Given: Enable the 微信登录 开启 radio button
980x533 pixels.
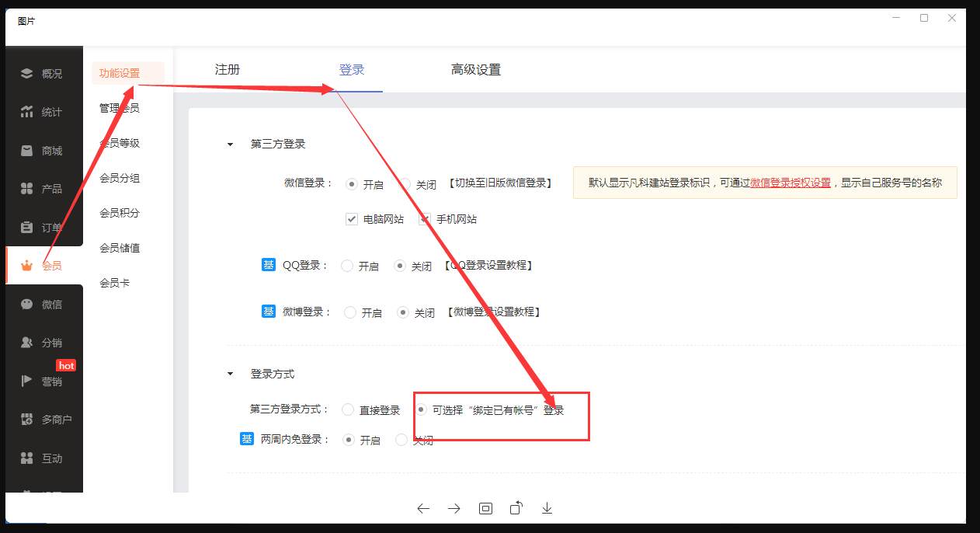Looking at the screenshot, I should [352, 185].
